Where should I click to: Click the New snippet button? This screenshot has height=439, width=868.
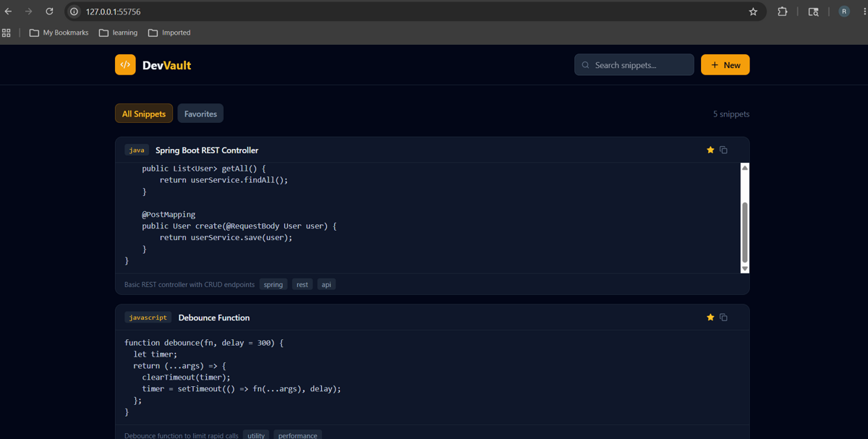click(725, 65)
